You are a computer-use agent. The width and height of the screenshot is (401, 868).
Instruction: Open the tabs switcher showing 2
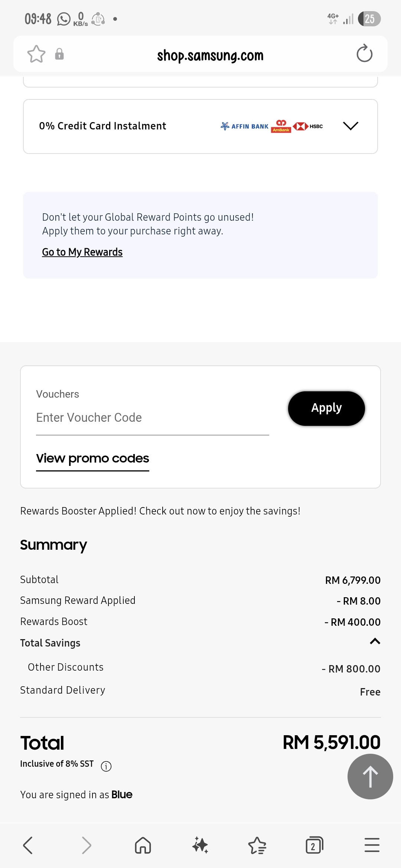(314, 845)
